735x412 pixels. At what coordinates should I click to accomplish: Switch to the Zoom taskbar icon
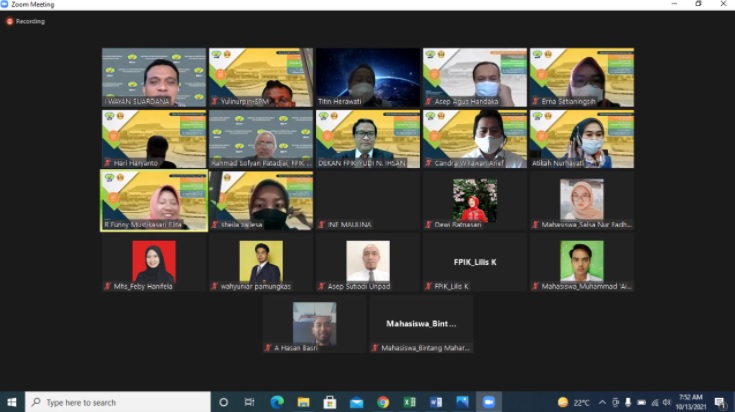[x=489, y=402]
